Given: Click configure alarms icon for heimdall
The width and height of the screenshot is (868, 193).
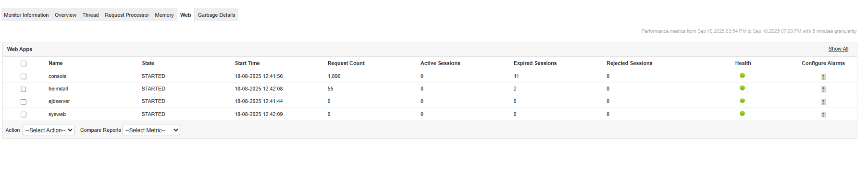Looking at the screenshot, I should coord(823,89).
